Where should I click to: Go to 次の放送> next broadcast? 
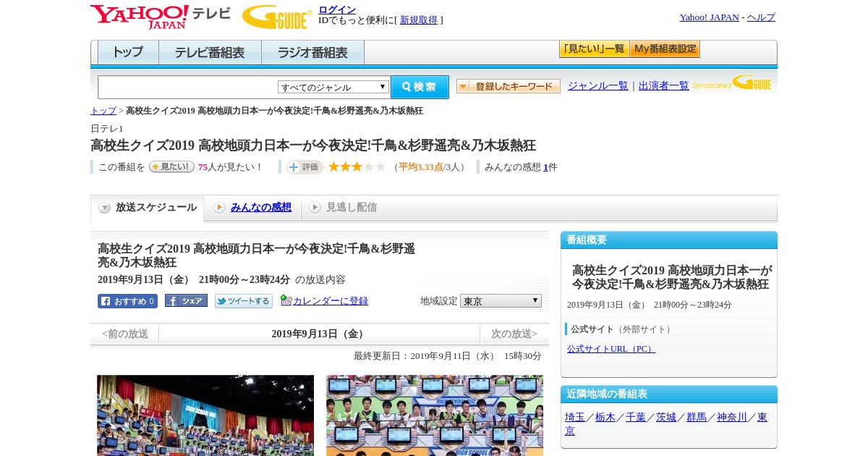tap(514, 334)
